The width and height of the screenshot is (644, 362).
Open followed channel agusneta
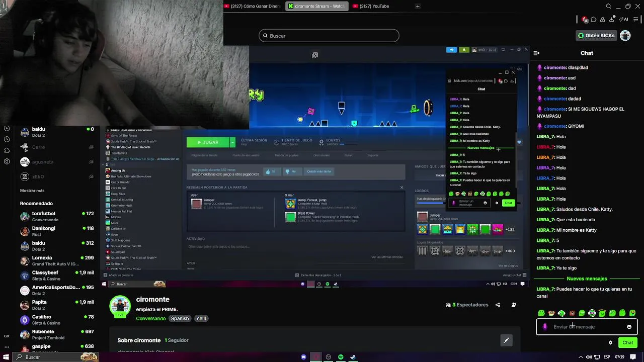click(56, 162)
